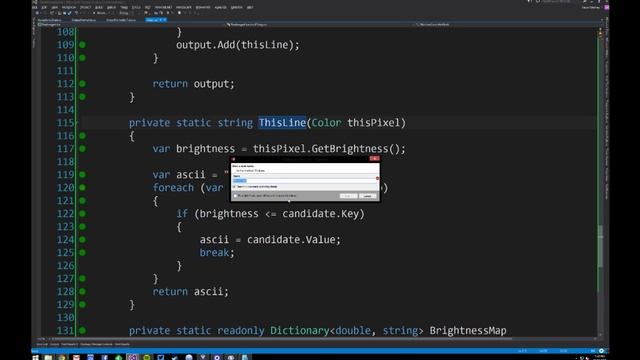The width and height of the screenshot is (640, 360).
Task: Click the highlighted 'ThisLine' method name
Action: (x=282, y=123)
